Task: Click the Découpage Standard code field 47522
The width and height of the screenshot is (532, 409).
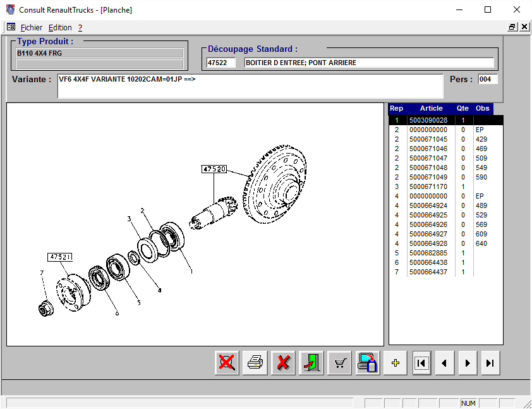Action: [221, 63]
